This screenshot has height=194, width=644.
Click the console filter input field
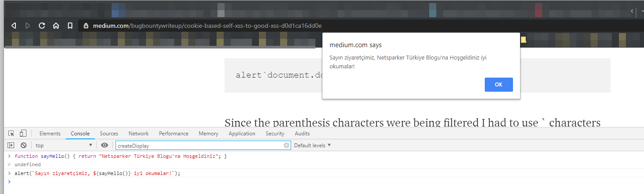(x=198, y=145)
